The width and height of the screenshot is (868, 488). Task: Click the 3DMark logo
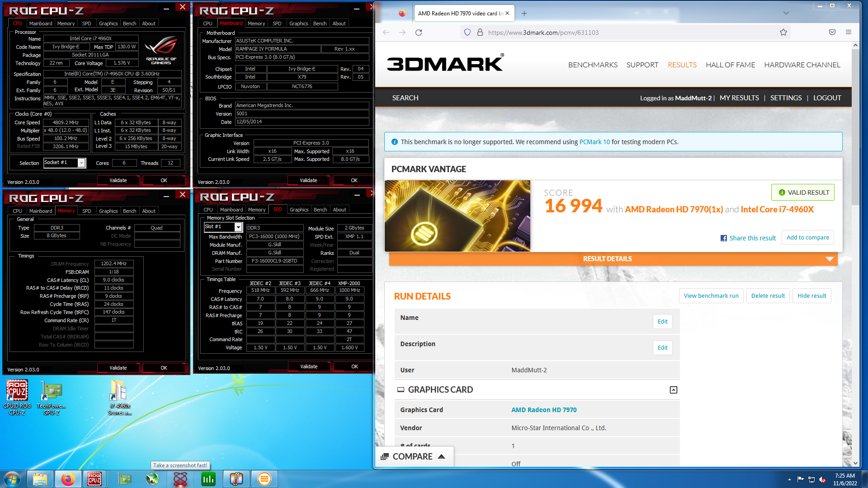point(445,63)
